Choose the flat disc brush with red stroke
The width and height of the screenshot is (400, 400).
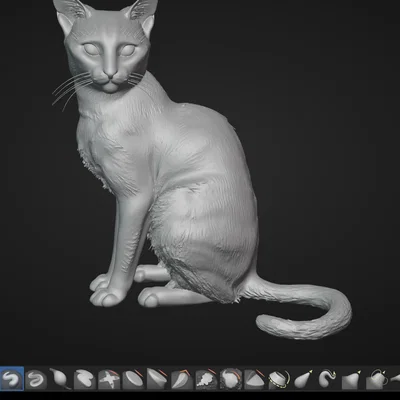tap(133, 379)
